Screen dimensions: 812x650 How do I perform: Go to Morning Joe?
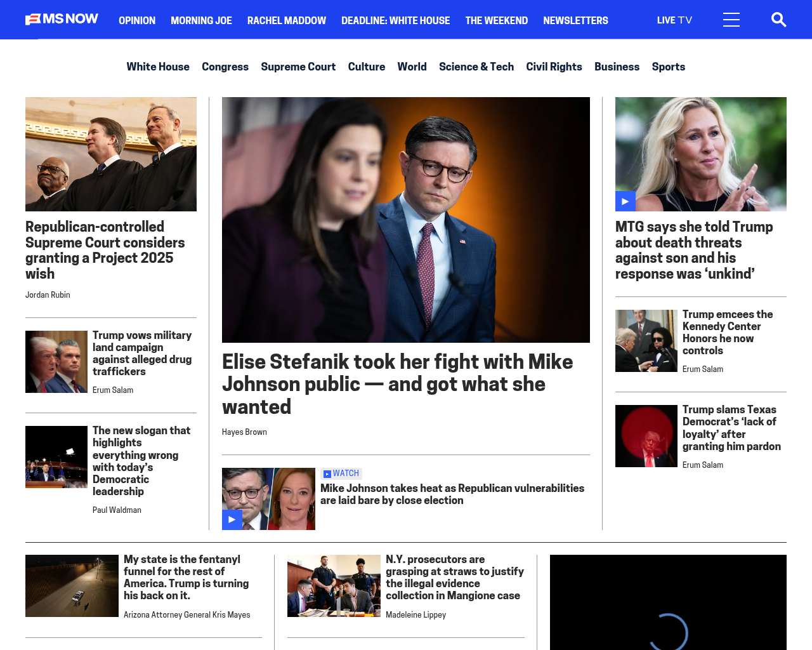click(201, 20)
